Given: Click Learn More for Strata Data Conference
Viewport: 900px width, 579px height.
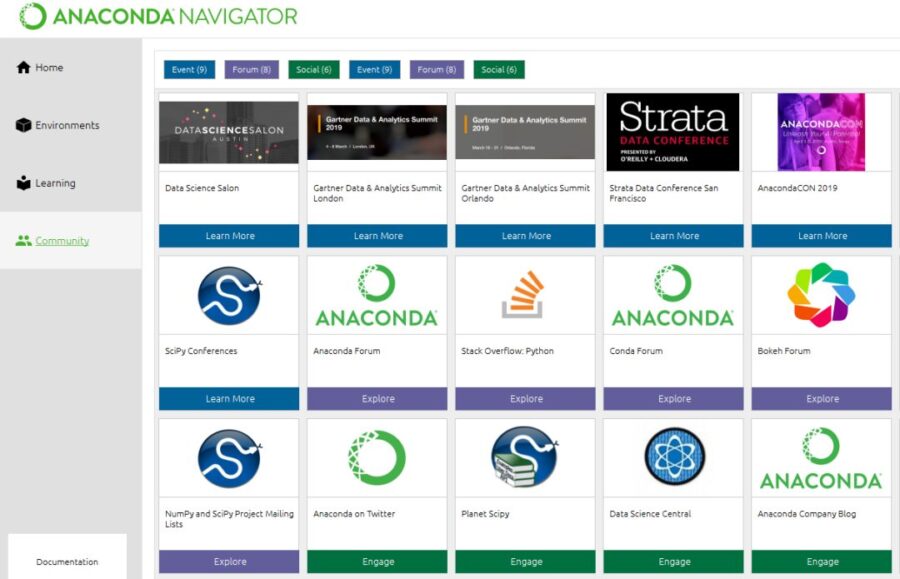Looking at the screenshot, I should (x=673, y=236).
